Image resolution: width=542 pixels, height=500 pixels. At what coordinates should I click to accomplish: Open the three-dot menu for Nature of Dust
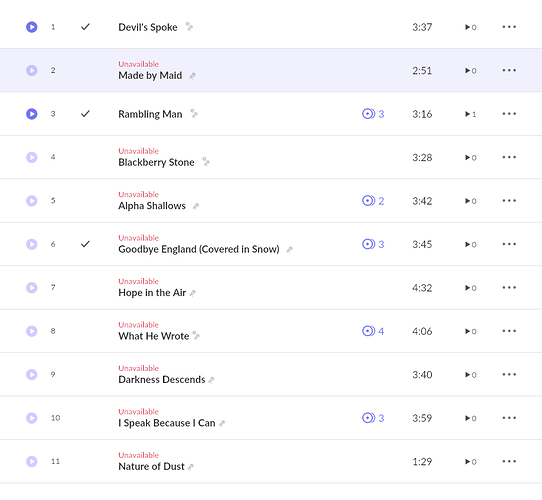(x=509, y=461)
